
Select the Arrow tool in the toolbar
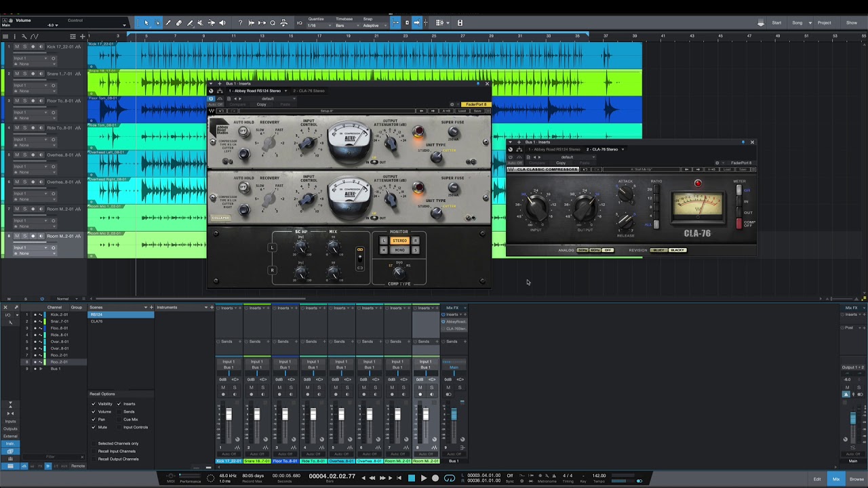pyautogui.click(x=146, y=23)
